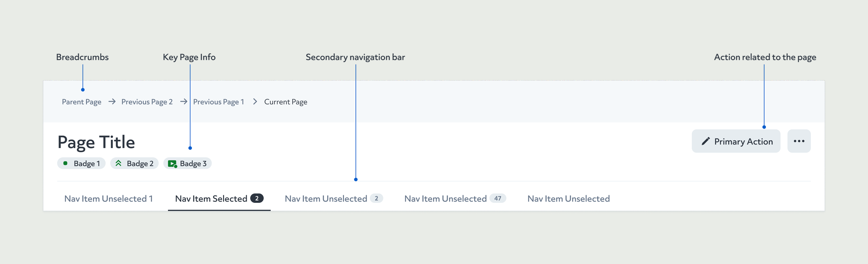Navigate to Parent Page via breadcrumb
The height and width of the screenshot is (264, 868).
81,101
